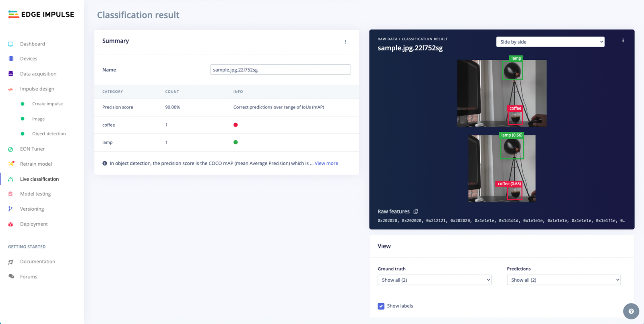This screenshot has height=324, width=644.
Task: Toggle the Show labels checkbox
Action: click(x=381, y=306)
